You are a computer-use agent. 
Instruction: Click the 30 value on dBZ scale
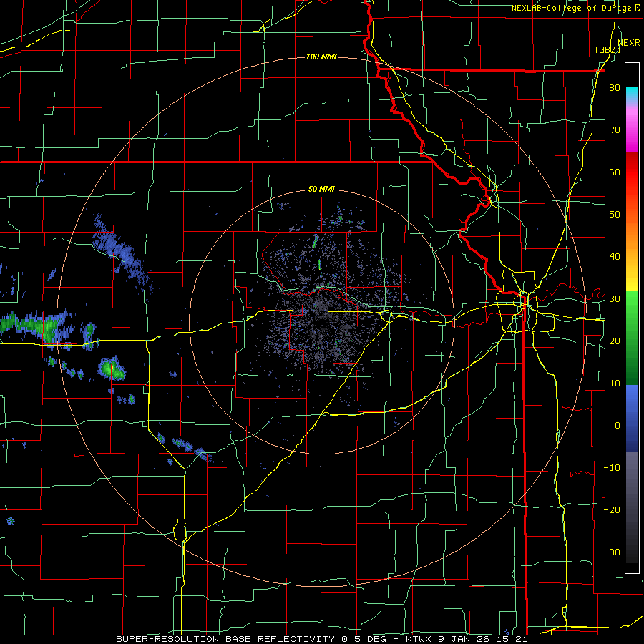615,298
